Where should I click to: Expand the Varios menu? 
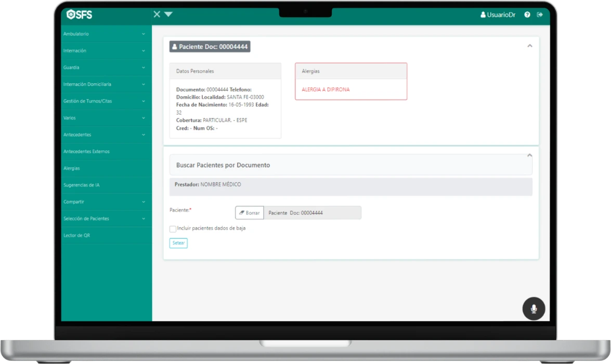(x=107, y=118)
